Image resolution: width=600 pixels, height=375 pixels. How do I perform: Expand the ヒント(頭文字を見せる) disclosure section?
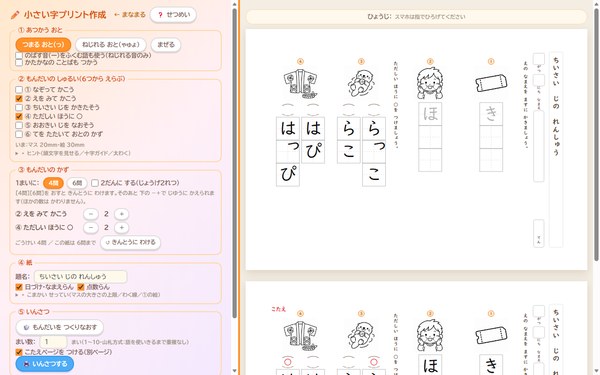(x=73, y=153)
